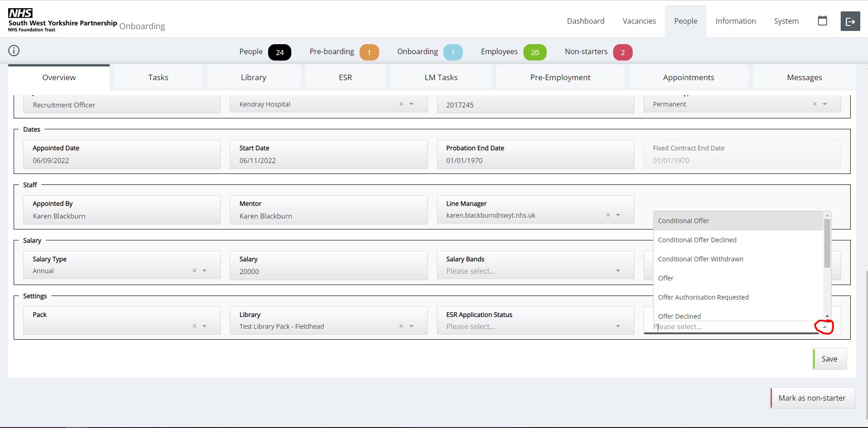The width and height of the screenshot is (868, 428).
Task: Clear the Permanent contract type selection
Action: [x=815, y=104]
